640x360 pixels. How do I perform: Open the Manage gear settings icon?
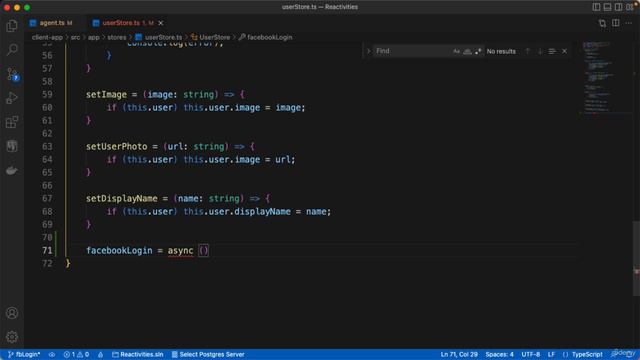pyautogui.click(x=12, y=337)
